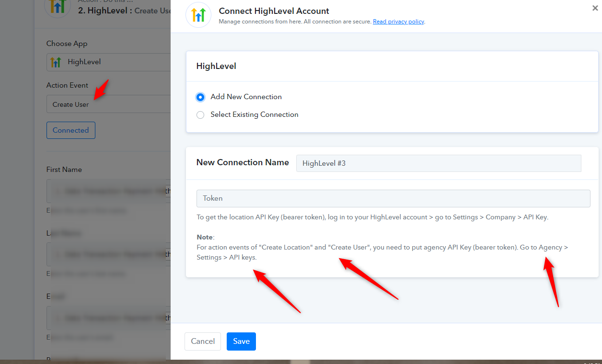Click the HighLevel step icon in background
This screenshot has width=602, height=364.
58,6
